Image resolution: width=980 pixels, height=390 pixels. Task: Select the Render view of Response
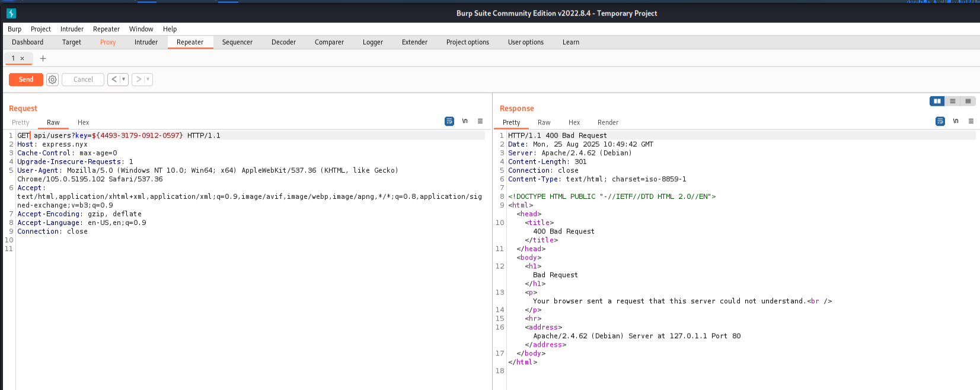point(608,122)
